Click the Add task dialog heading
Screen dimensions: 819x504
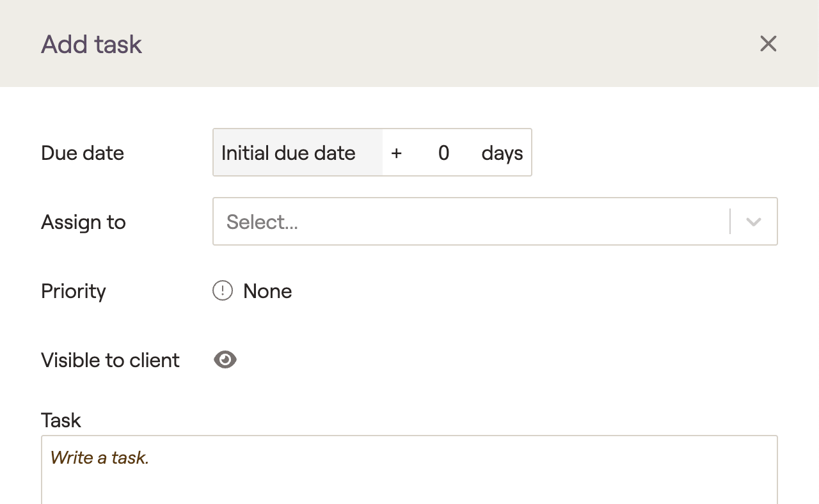(x=91, y=44)
